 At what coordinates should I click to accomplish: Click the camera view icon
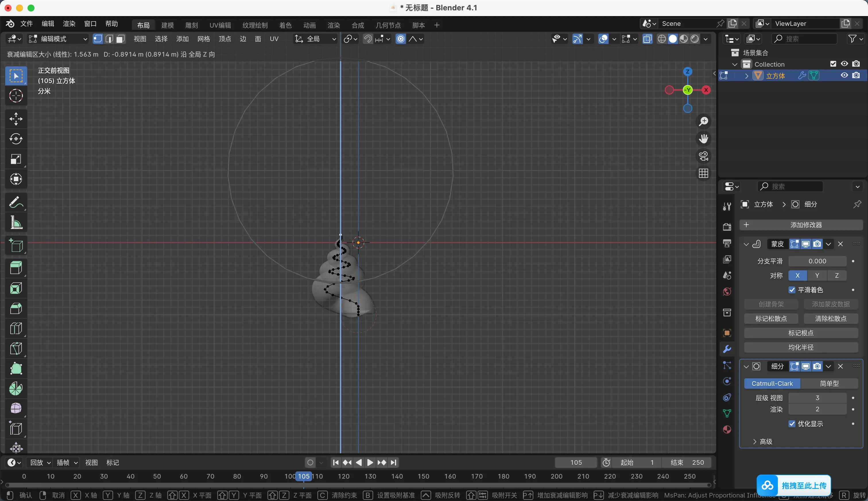703,156
